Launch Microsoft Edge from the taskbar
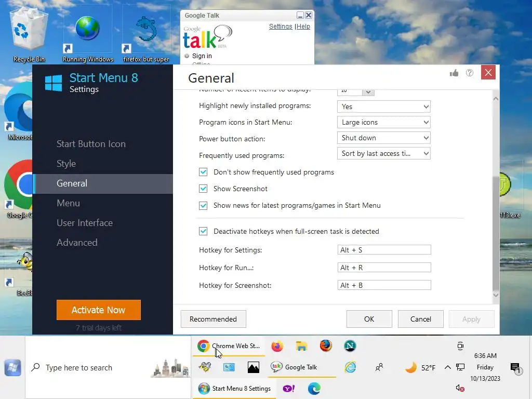Viewport: 532px width, 399px height. point(314,389)
